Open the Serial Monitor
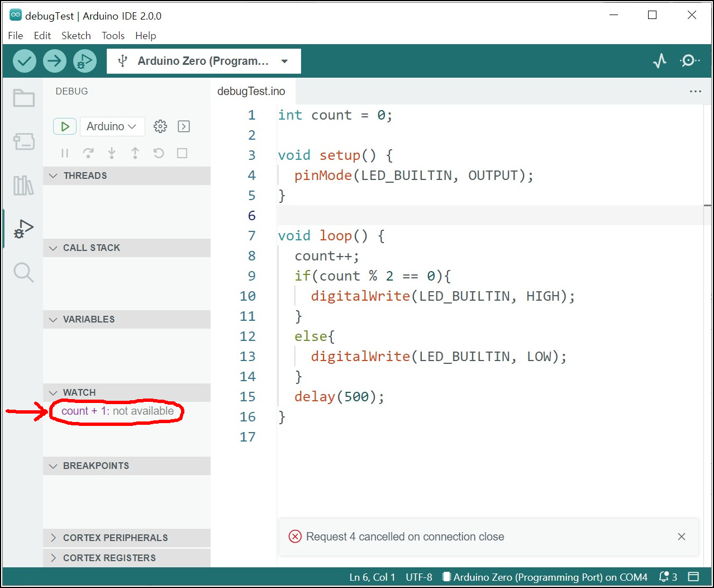The image size is (714, 588). click(x=689, y=61)
